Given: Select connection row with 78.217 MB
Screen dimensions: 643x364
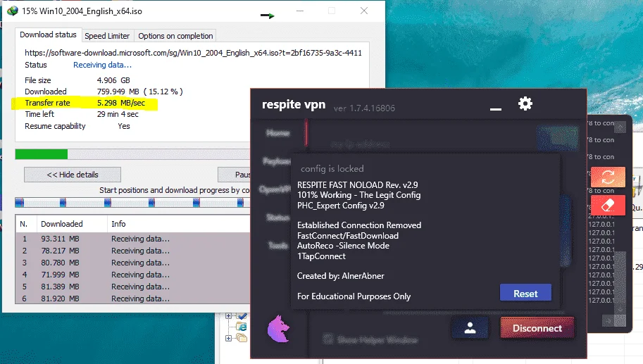Looking at the screenshot, I should 133,251.
